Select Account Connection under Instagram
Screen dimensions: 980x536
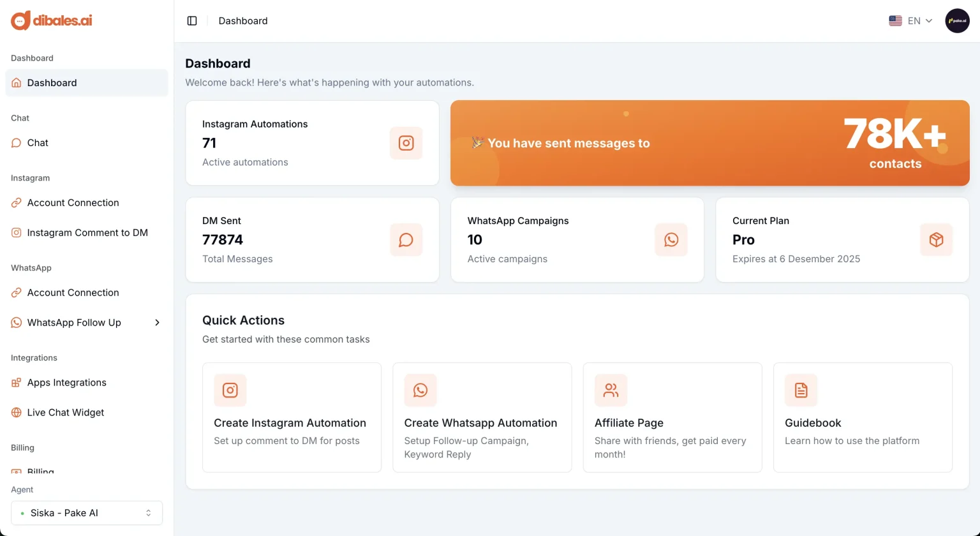(x=73, y=202)
